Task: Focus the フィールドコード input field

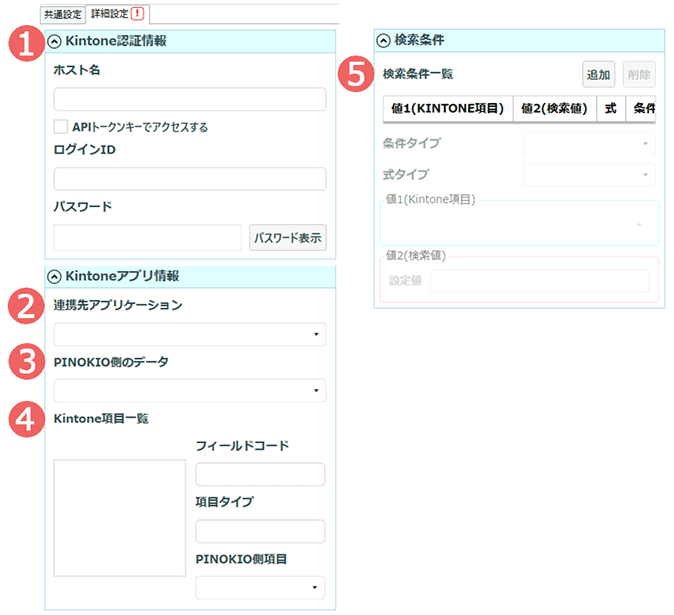Action: [x=260, y=474]
